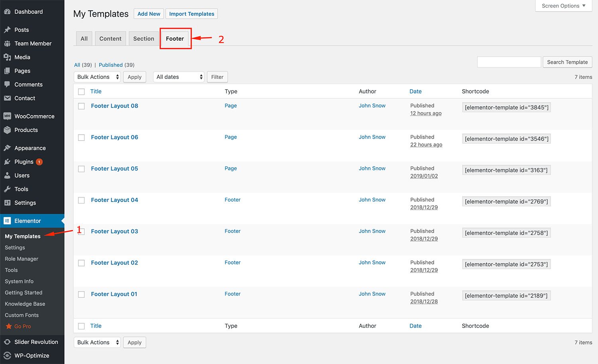Click the template search input field
The width and height of the screenshot is (598, 364).
[x=509, y=62]
